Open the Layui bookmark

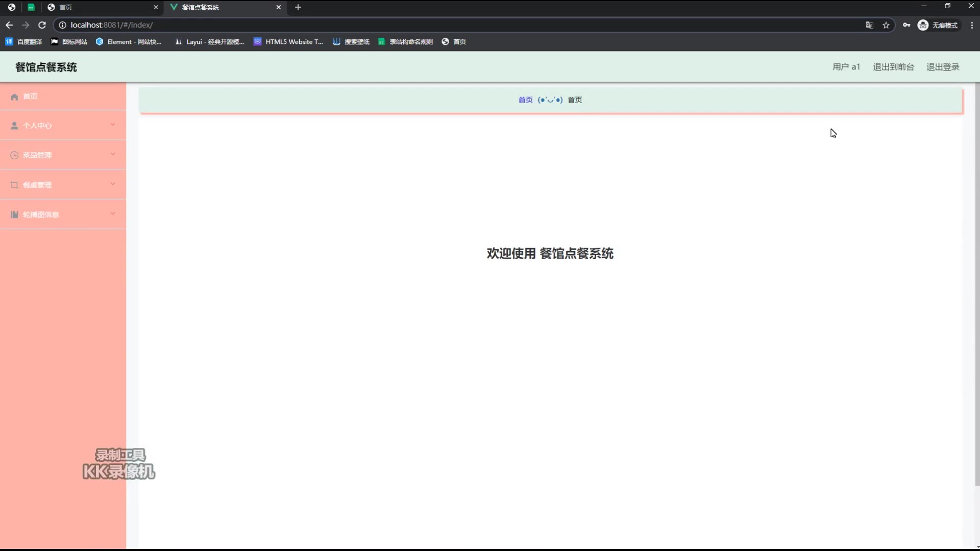(x=209, y=42)
